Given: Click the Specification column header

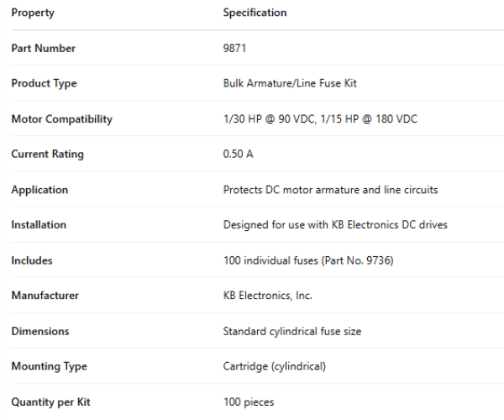Looking at the screenshot, I should [255, 13].
